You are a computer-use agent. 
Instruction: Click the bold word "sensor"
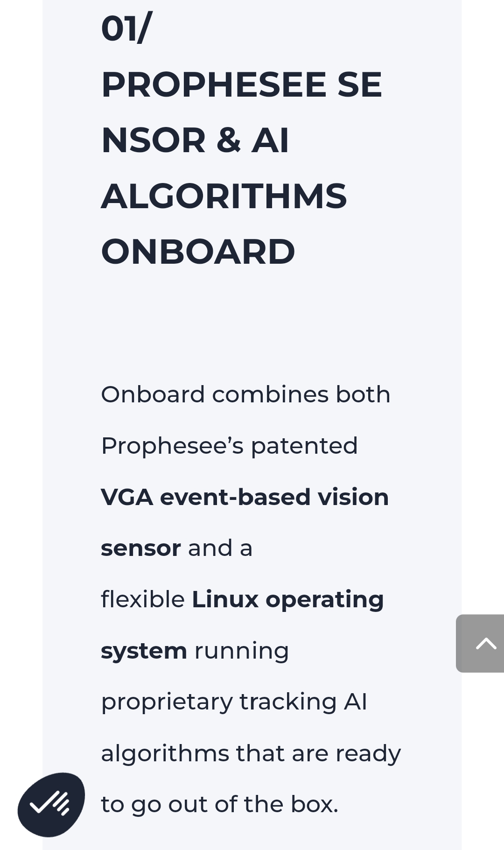click(141, 548)
